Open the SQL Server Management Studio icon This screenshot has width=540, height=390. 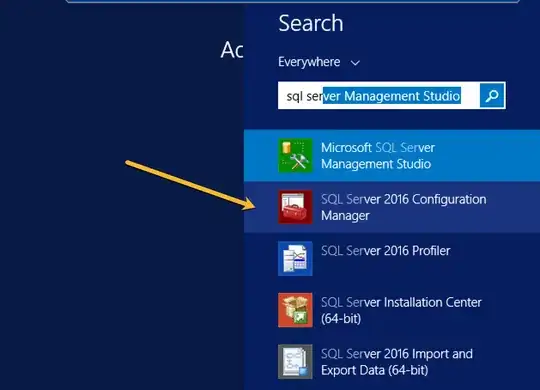point(295,155)
